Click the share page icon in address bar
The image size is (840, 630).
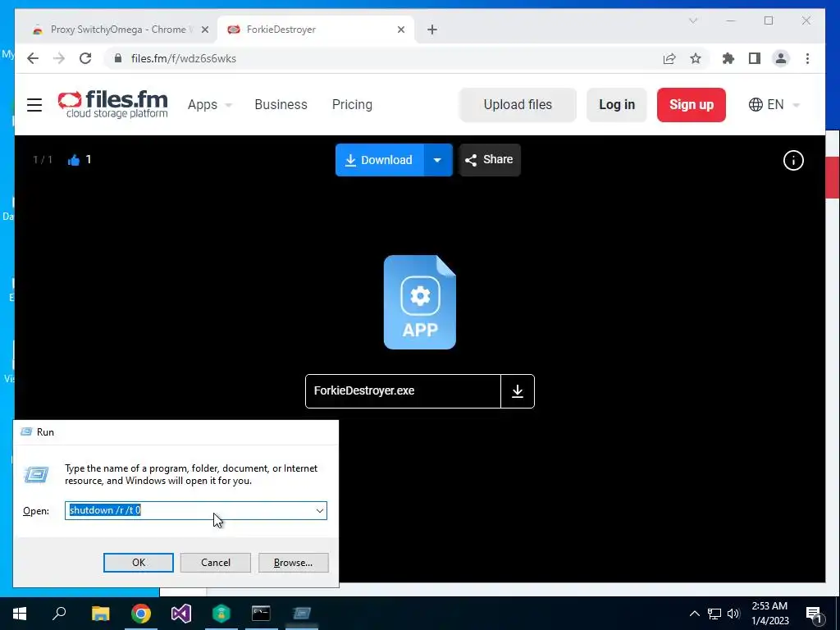click(669, 58)
